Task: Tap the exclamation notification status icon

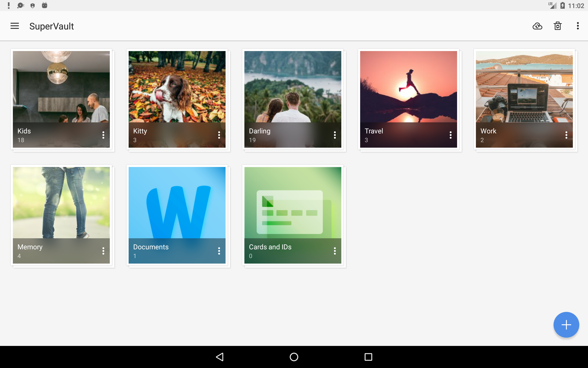Action: coord(9,5)
